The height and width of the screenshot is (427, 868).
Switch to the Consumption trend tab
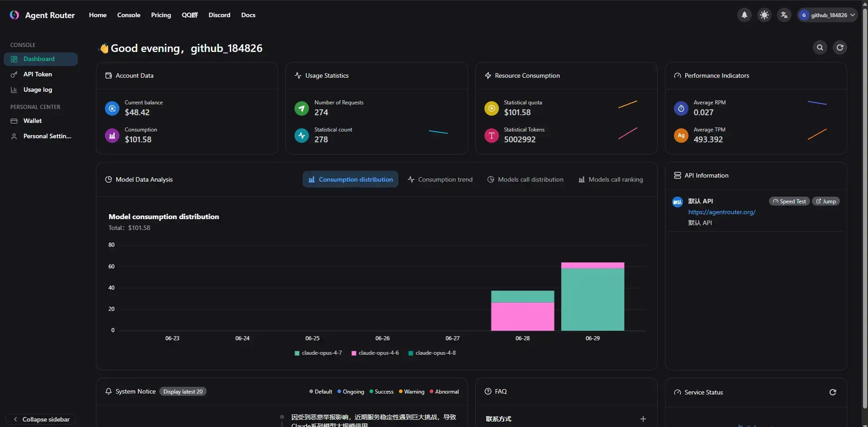tap(440, 179)
